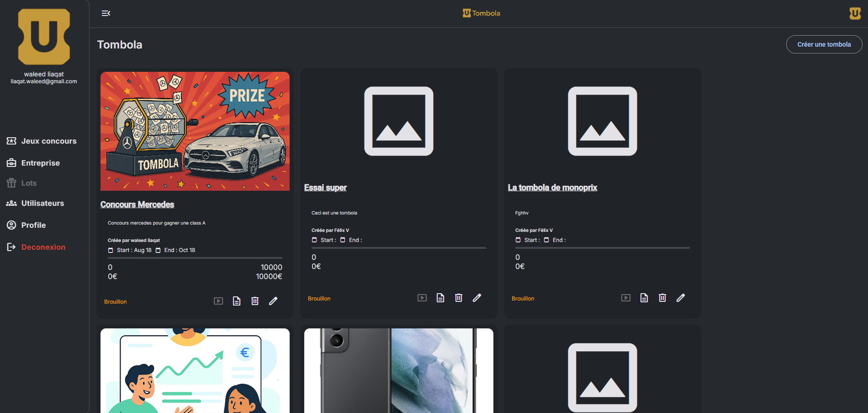868x413 pixels.
Task: Open the Concours Mercedes title link
Action: (137, 204)
